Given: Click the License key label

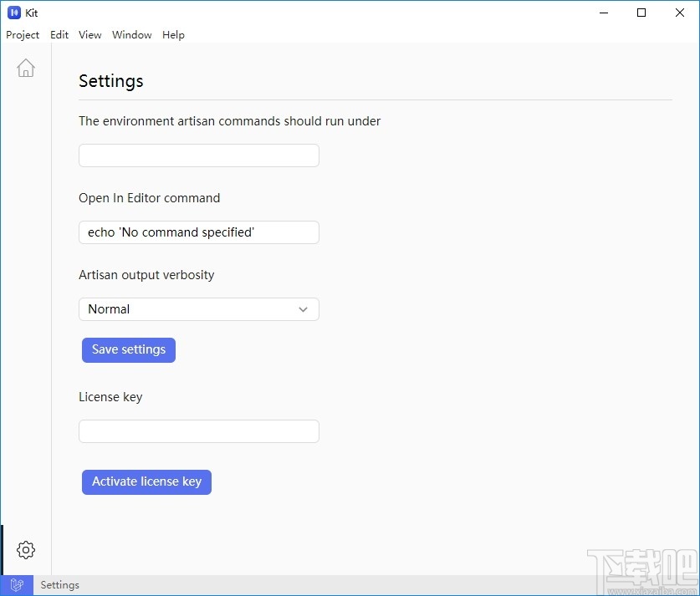Looking at the screenshot, I should click(110, 397).
